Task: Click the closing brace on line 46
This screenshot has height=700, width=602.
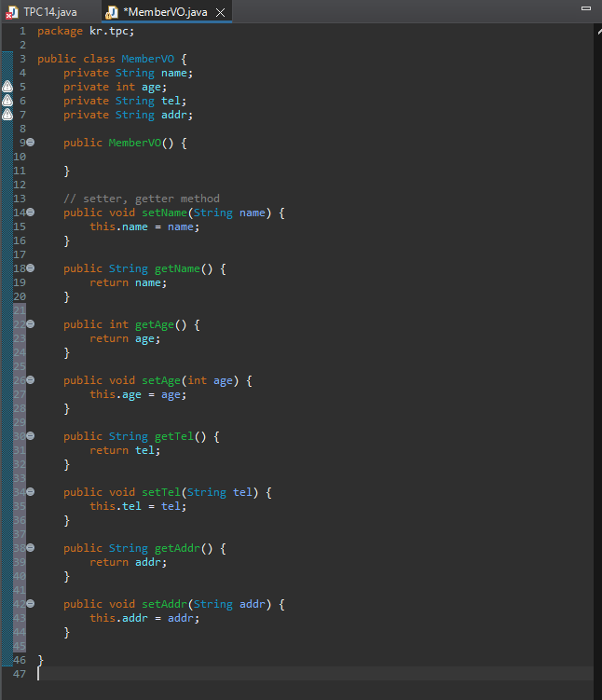Action: (x=41, y=660)
